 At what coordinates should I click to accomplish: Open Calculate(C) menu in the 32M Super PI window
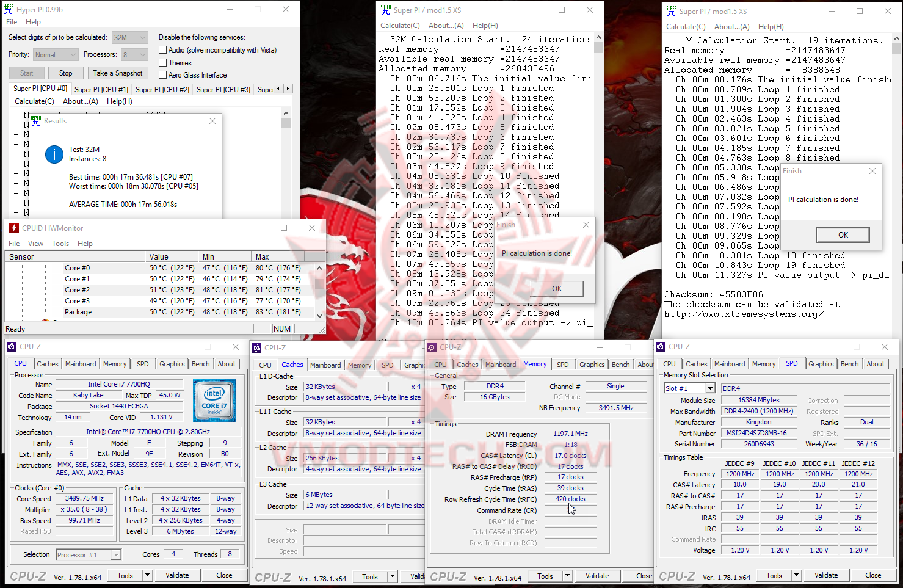pyautogui.click(x=400, y=26)
